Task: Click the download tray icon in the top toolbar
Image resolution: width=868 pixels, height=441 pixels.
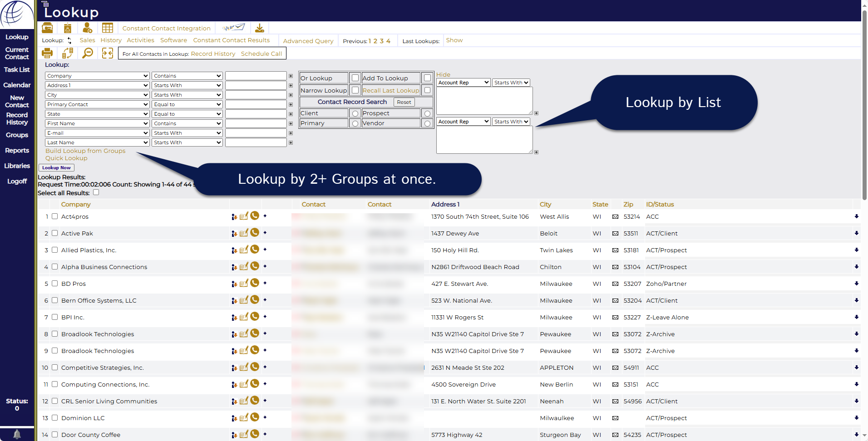Action: click(260, 28)
